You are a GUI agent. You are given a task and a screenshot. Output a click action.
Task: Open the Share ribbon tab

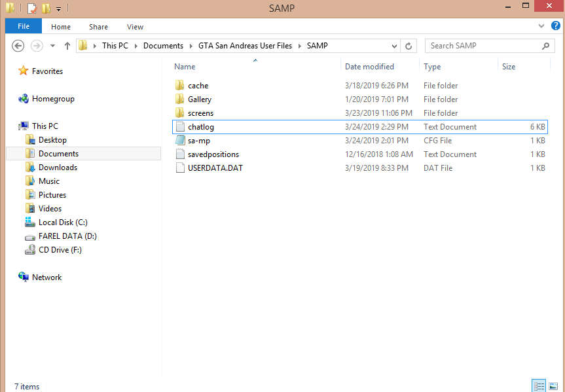[98, 27]
